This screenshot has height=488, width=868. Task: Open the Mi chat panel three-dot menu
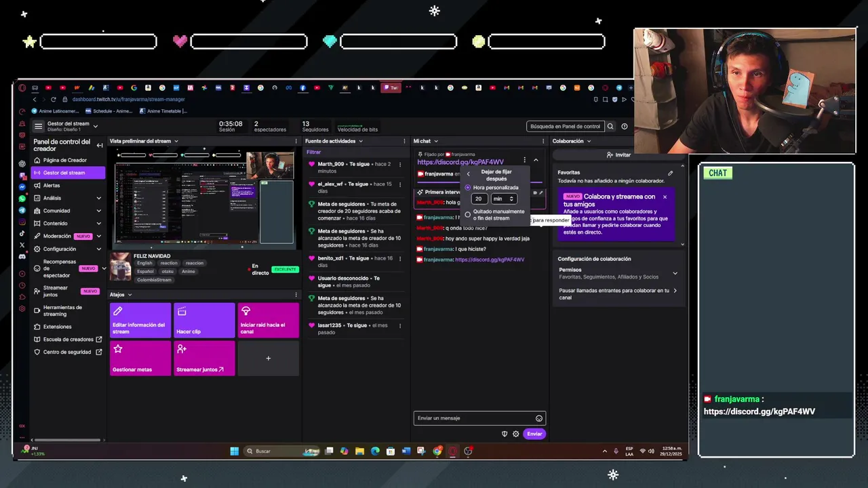pyautogui.click(x=543, y=141)
